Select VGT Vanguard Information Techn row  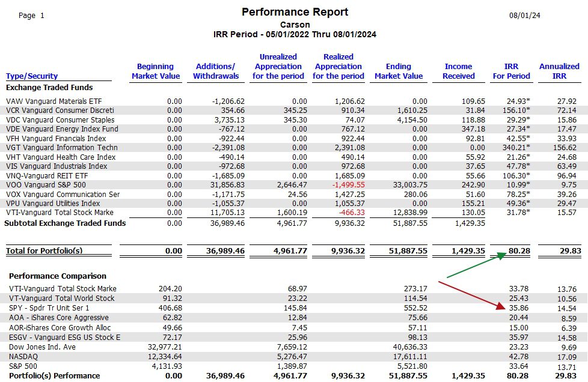293,148
